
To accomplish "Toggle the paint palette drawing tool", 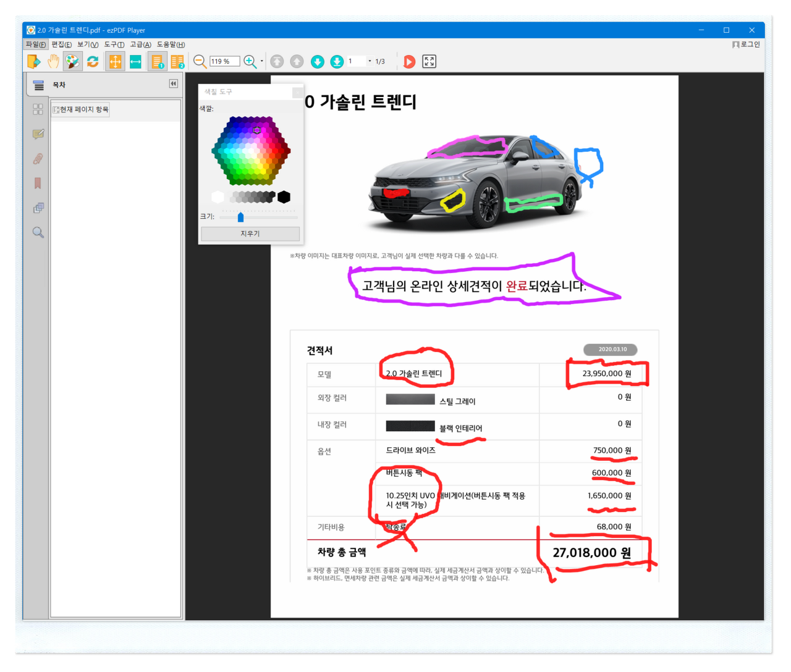I will click(72, 61).
